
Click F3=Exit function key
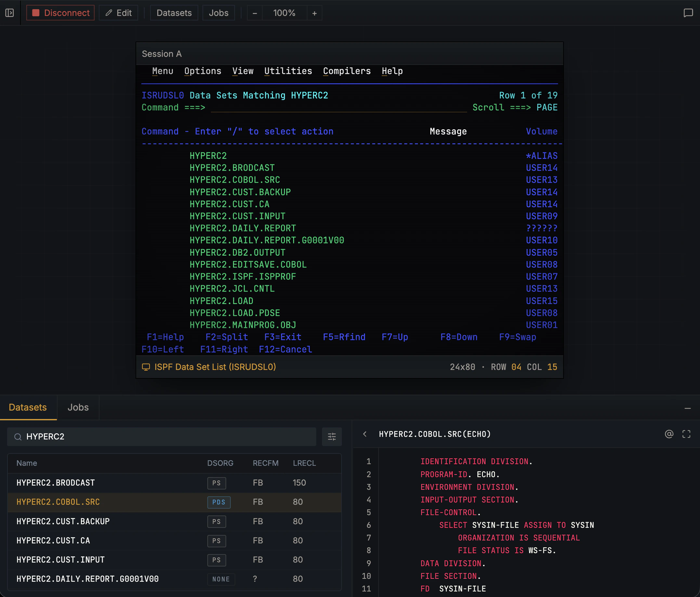click(x=283, y=337)
